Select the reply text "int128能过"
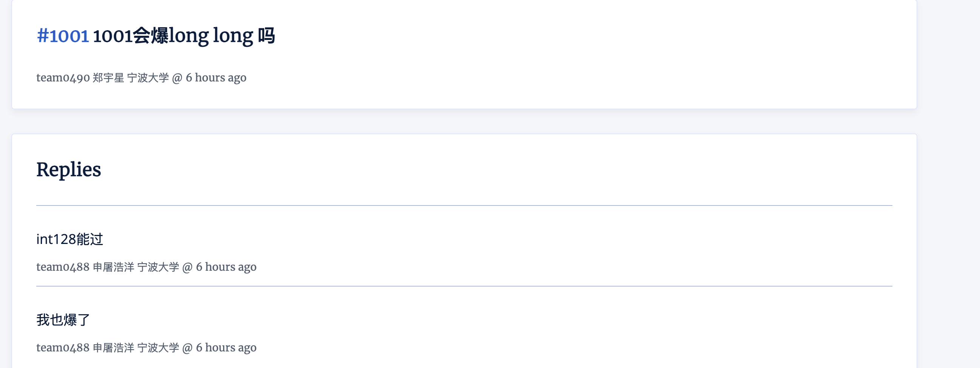The image size is (980, 368). click(x=69, y=239)
